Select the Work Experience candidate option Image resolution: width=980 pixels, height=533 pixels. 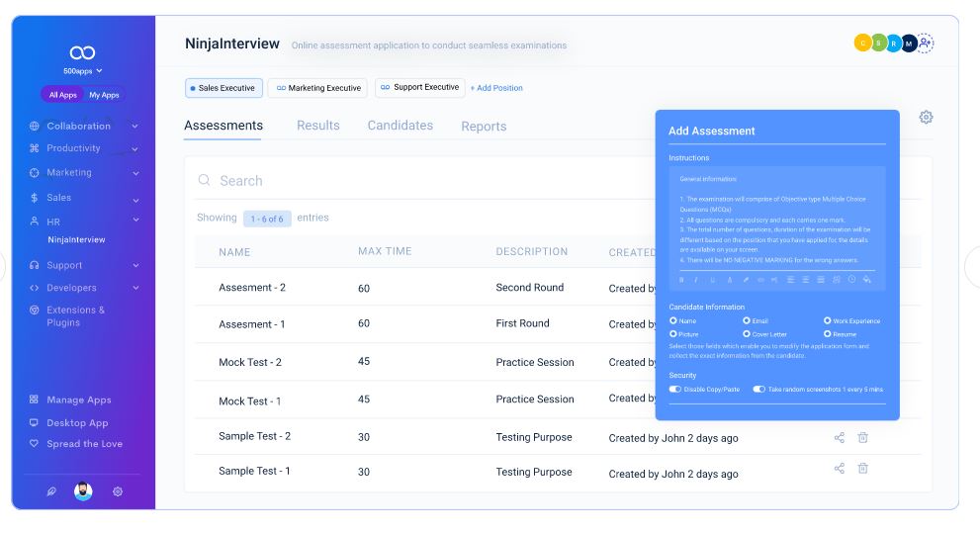[x=827, y=320]
